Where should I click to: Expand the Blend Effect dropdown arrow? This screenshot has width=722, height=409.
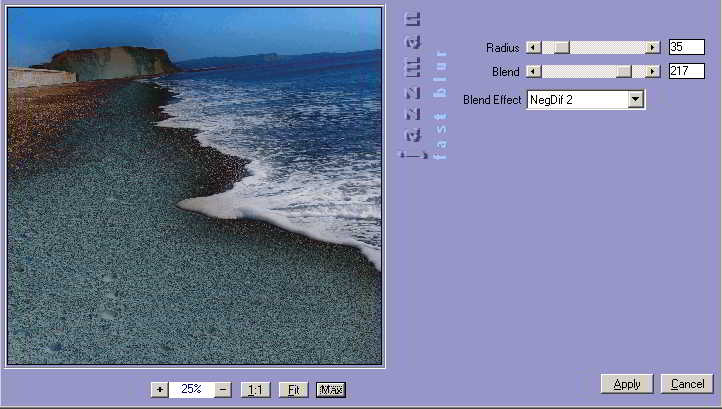(635, 100)
